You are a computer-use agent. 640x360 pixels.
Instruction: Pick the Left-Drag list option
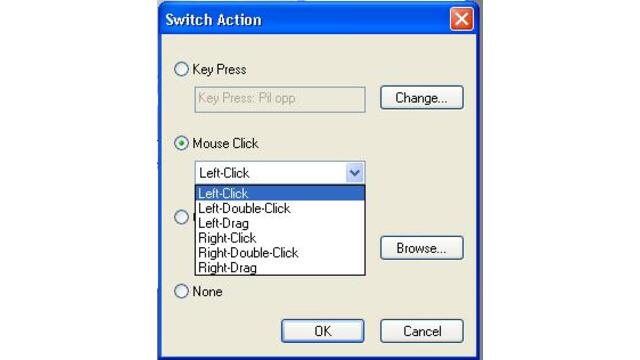280,223
